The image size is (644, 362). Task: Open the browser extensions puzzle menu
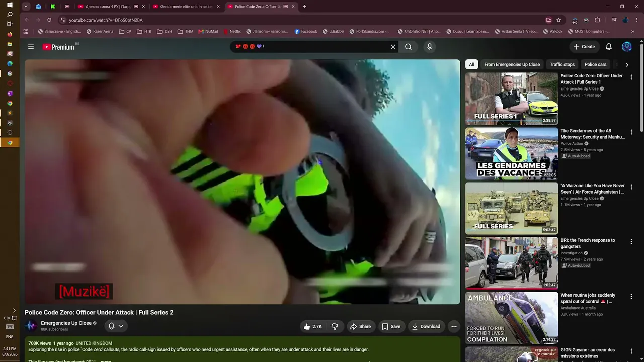[597, 20]
